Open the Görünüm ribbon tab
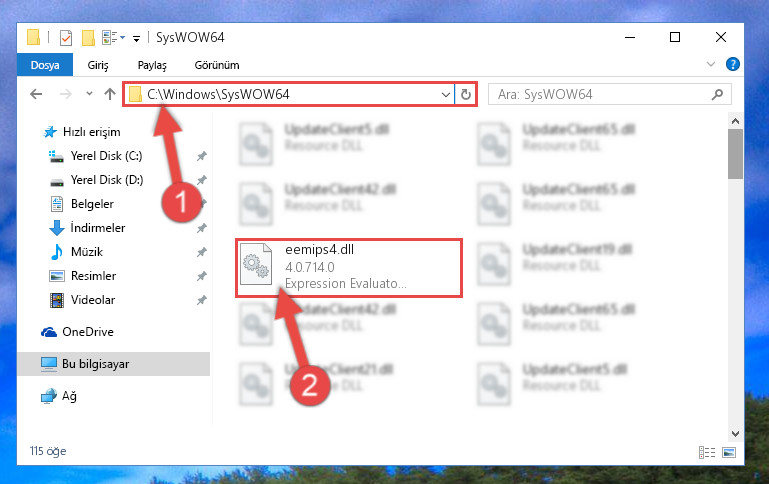 click(x=217, y=65)
